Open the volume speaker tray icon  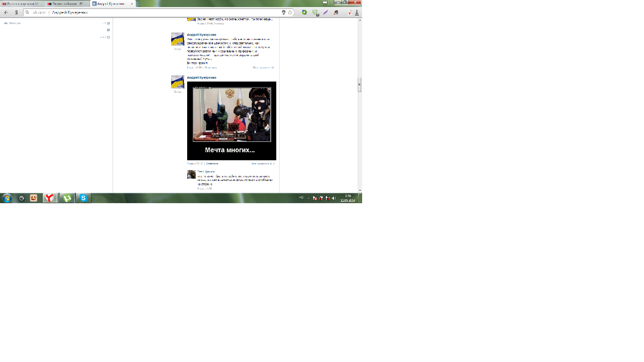point(334,198)
